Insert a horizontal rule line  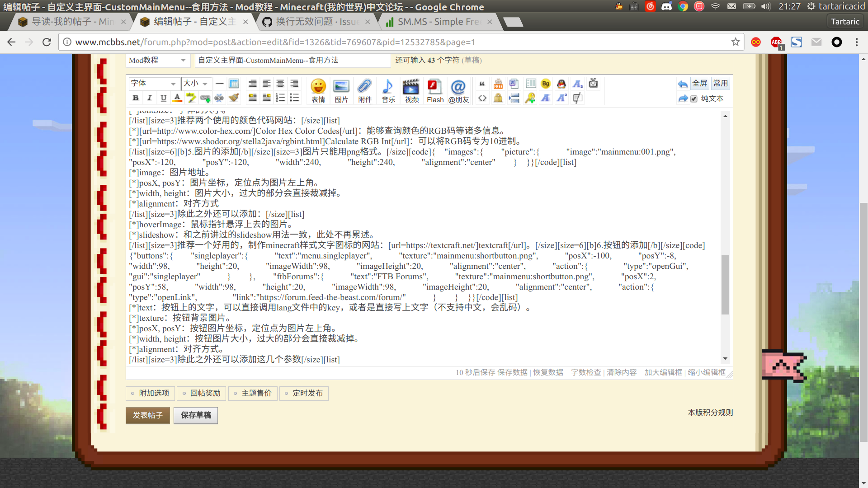click(x=220, y=84)
